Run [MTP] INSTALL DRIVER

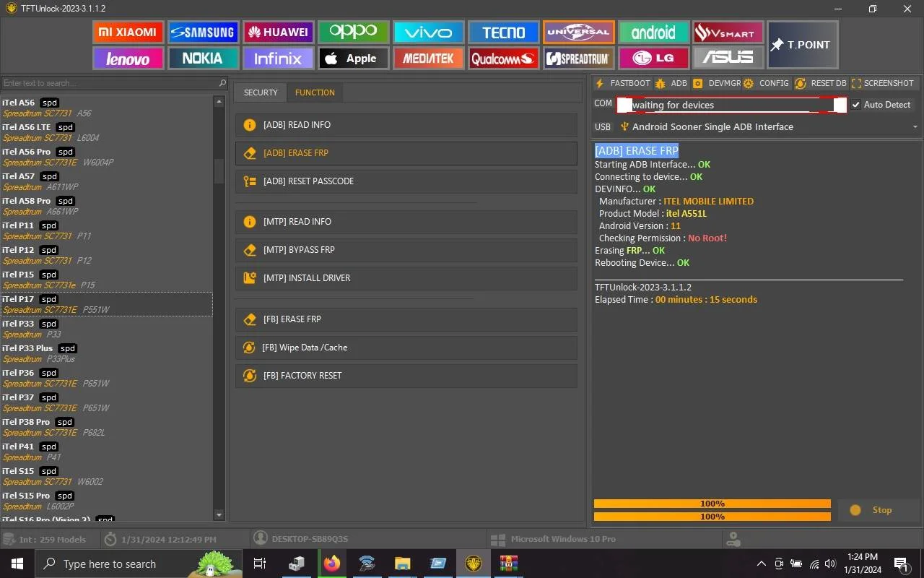pyautogui.click(x=406, y=278)
